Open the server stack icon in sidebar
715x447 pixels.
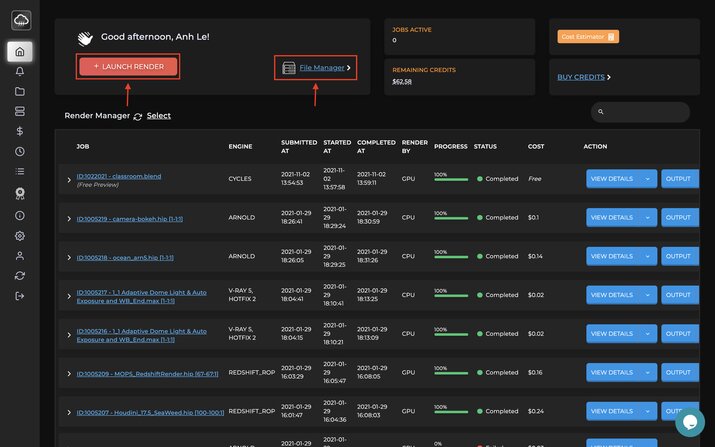point(20,111)
